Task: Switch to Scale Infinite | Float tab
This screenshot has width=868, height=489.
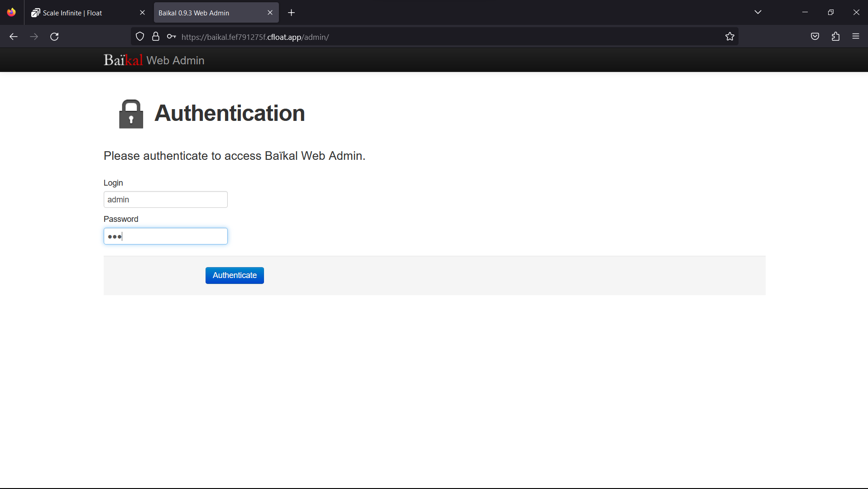Action: 88,13
